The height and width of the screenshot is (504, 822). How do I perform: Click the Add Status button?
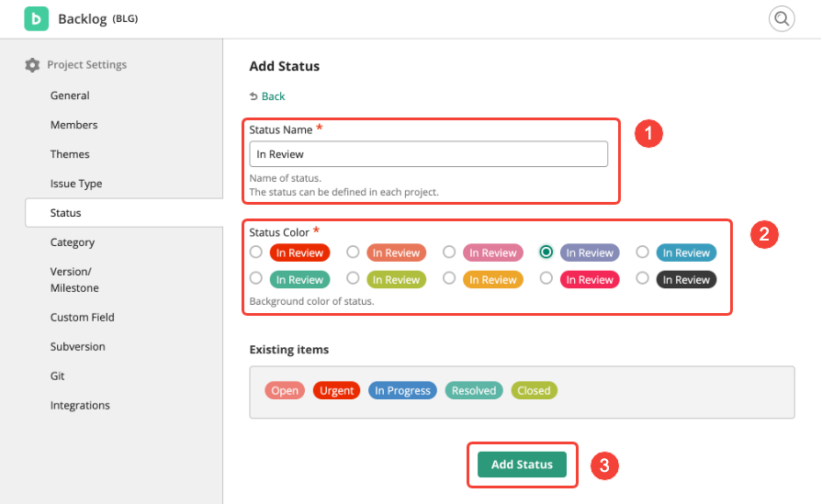pos(522,465)
